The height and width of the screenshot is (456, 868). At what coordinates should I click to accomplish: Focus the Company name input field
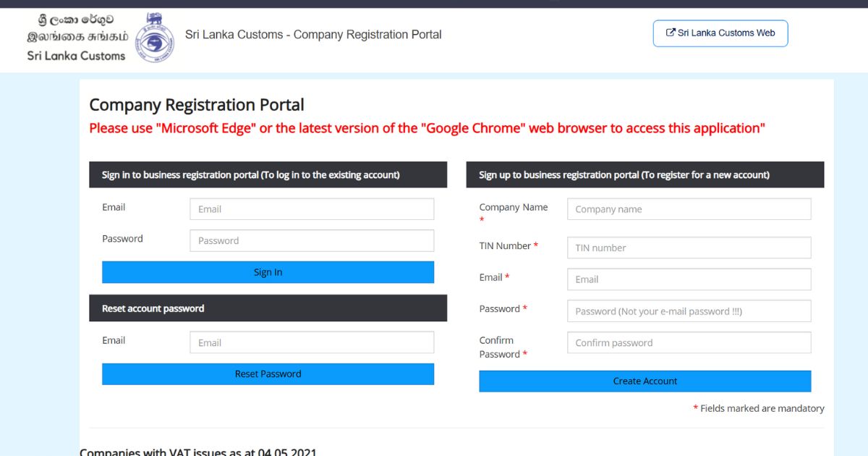[689, 209]
